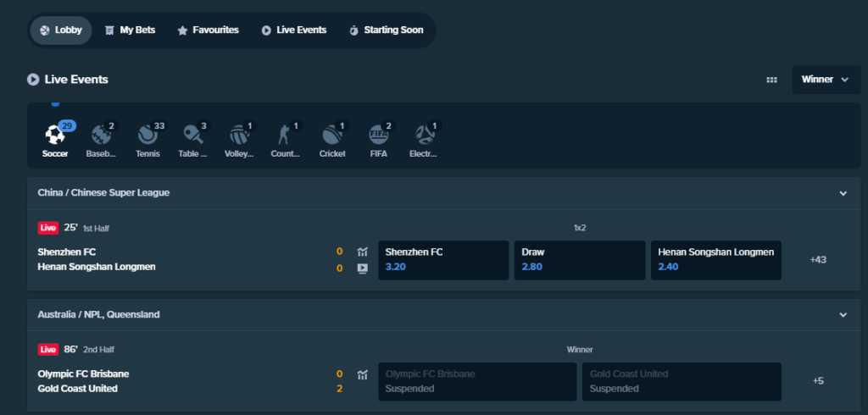Viewport: 868px width, 415px height.
Task: Select the Cricket sport icon
Action: click(x=332, y=135)
